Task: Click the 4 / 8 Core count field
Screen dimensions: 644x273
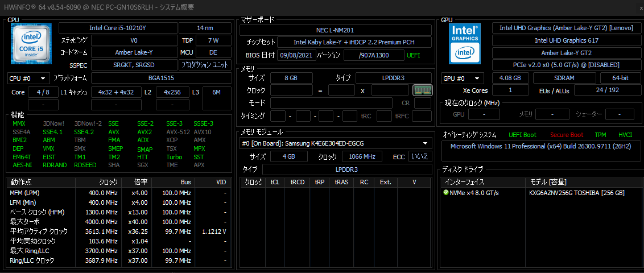Action: click(43, 92)
